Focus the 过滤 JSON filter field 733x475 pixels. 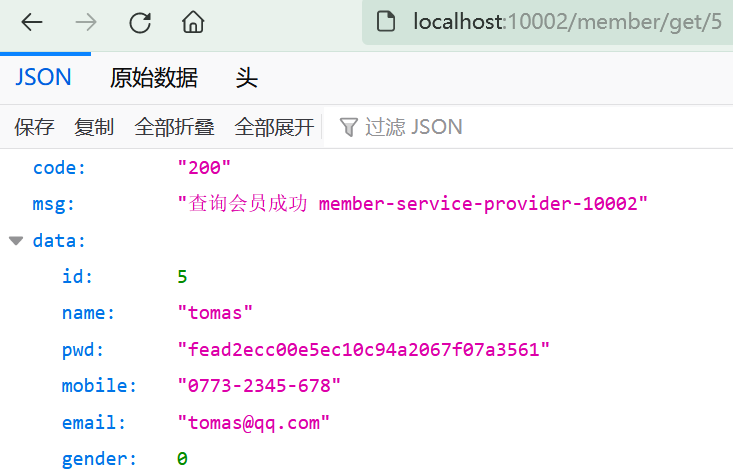pos(528,127)
